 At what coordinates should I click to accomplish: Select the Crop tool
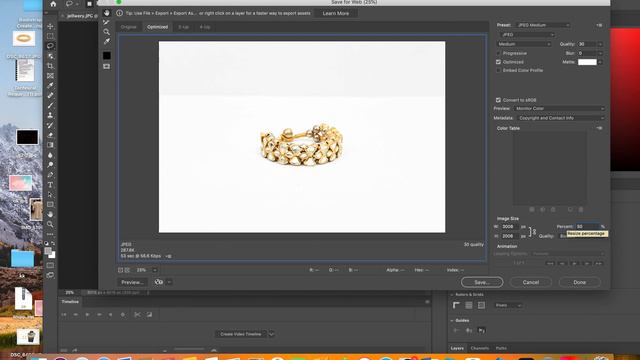(50, 66)
